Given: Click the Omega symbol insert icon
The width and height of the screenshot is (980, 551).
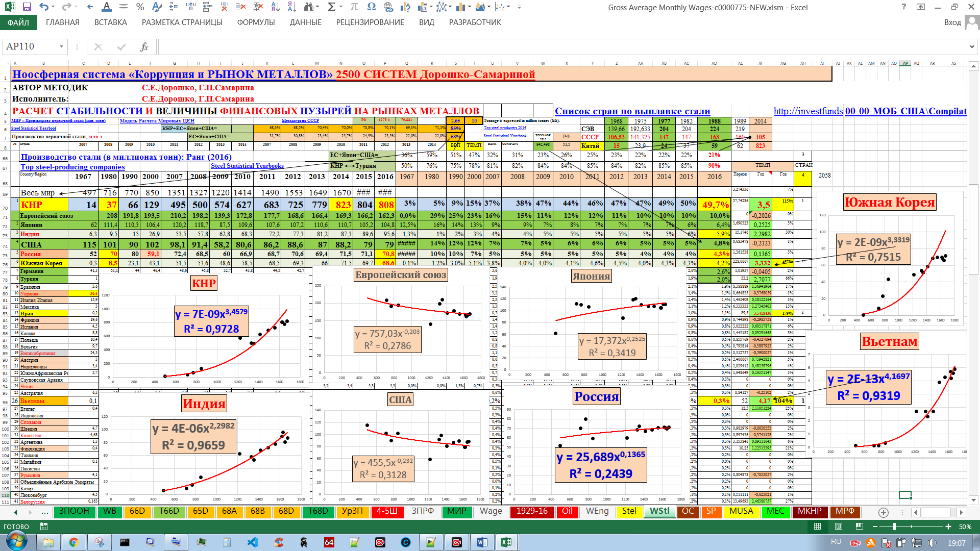Looking at the screenshot, I should coord(372,7).
